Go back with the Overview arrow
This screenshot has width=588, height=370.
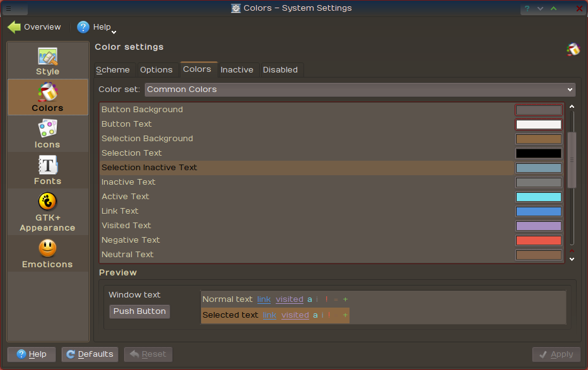pos(15,27)
